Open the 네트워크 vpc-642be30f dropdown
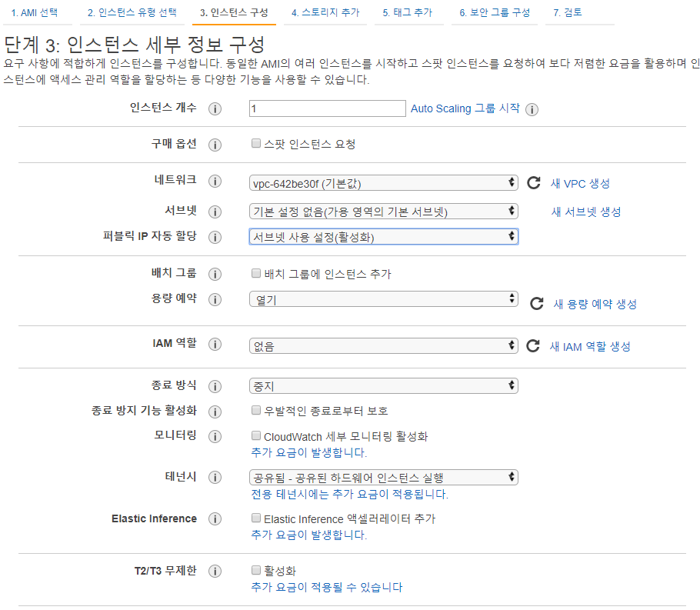700x610 pixels. click(x=384, y=182)
